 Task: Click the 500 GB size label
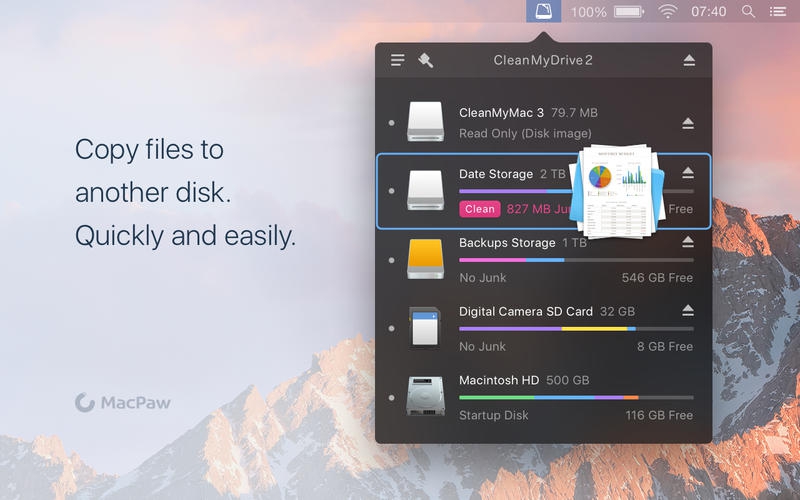(x=567, y=380)
